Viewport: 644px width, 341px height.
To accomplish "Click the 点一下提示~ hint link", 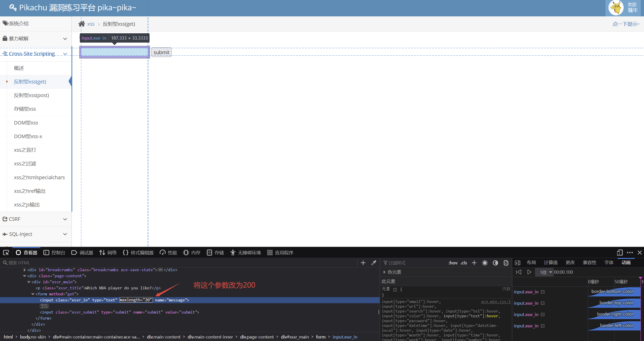I will (626, 24).
